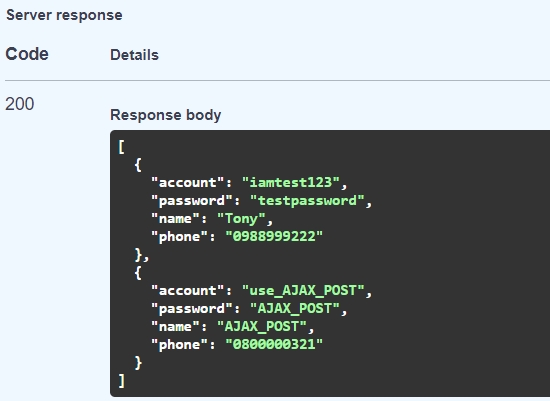The height and width of the screenshot is (401, 550).
Task: Click the "Tony" name value
Action: click(241, 219)
